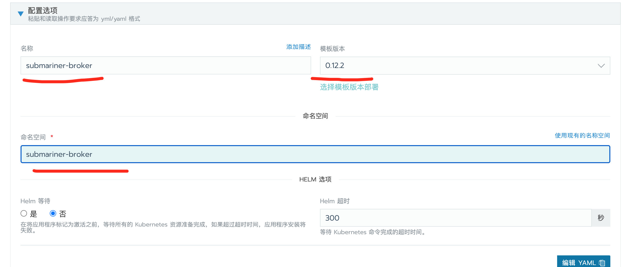Open the 模板版本 dropdown showing 0.12.2

coord(465,66)
